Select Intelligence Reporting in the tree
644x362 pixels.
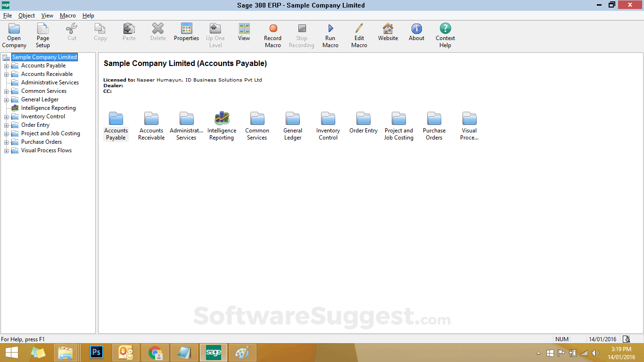[x=49, y=108]
